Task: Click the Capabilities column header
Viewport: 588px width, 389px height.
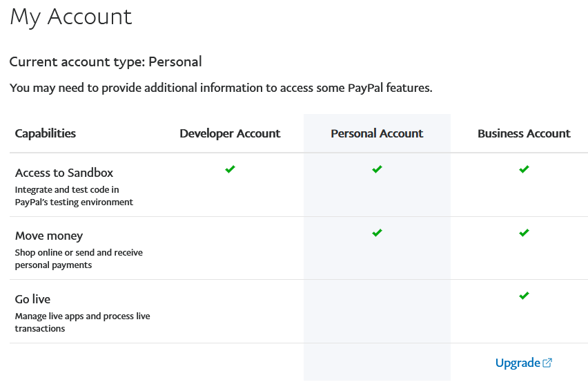Action: point(46,133)
